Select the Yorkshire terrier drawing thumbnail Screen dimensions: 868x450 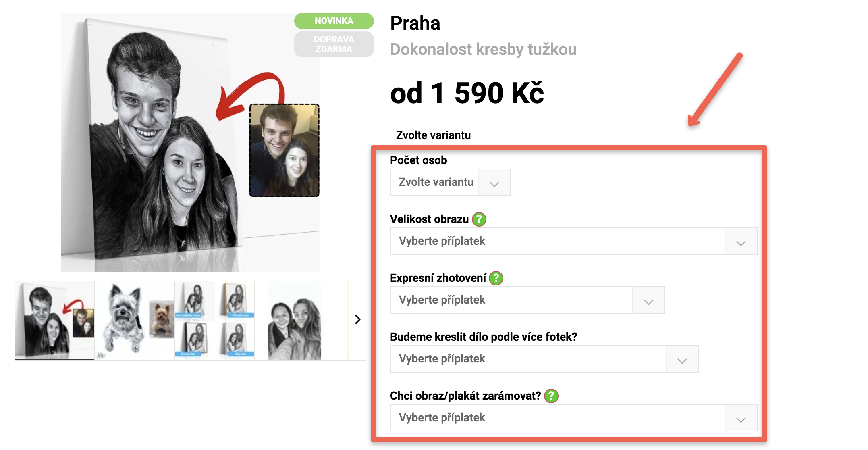(x=135, y=321)
